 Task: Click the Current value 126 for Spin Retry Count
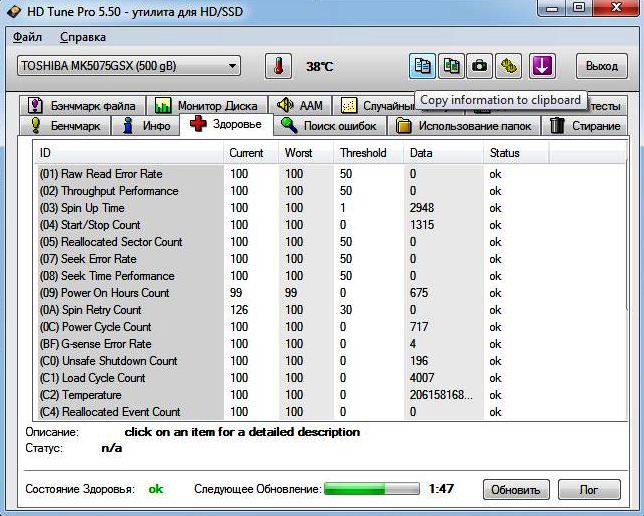tap(239, 310)
